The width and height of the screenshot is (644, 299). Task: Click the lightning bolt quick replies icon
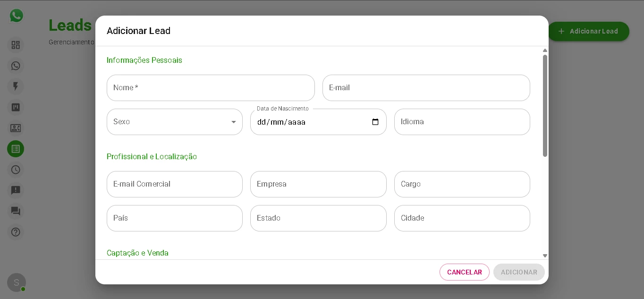click(x=16, y=86)
